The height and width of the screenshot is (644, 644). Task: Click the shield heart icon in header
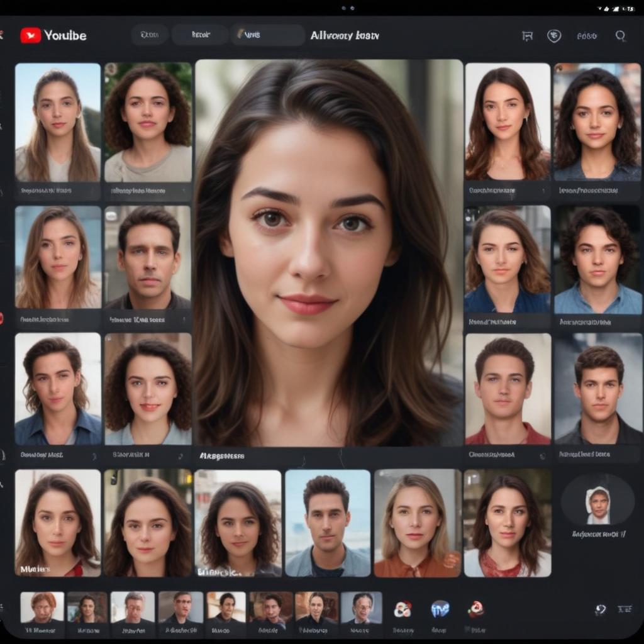pyautogui.click(x=554, y=36)
